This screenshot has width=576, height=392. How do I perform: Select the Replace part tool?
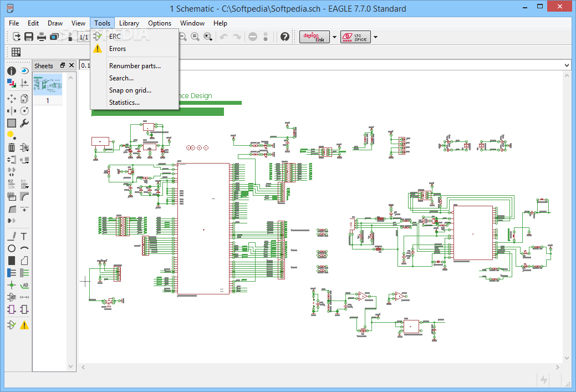click(x=24, y=160)
